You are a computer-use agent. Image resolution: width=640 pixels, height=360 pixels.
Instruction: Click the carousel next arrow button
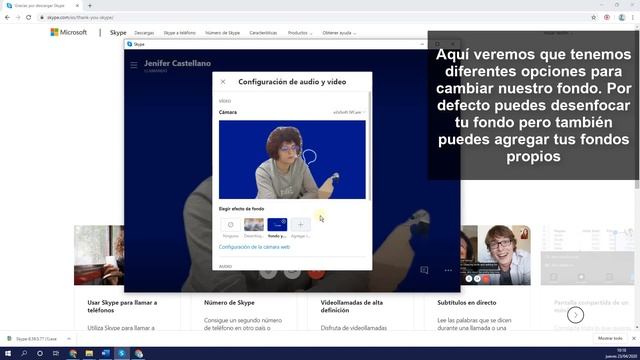tap(575, 315)
